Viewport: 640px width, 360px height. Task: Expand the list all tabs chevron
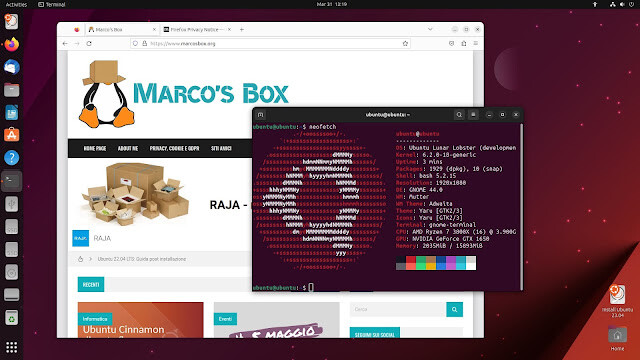tap(430, 29)
